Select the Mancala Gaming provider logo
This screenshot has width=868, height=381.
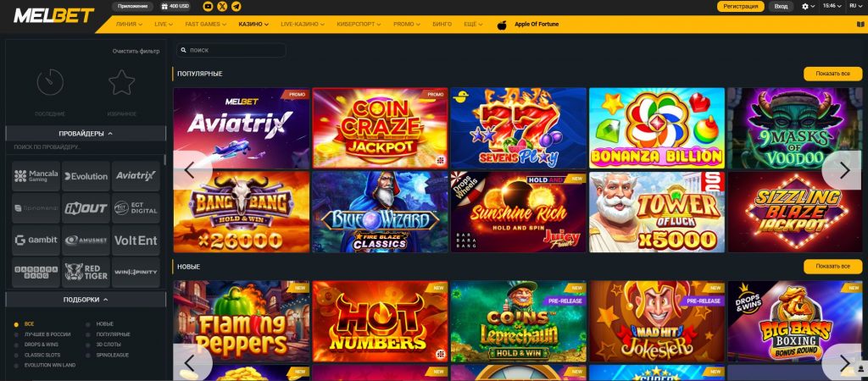(x=36, y=176)
